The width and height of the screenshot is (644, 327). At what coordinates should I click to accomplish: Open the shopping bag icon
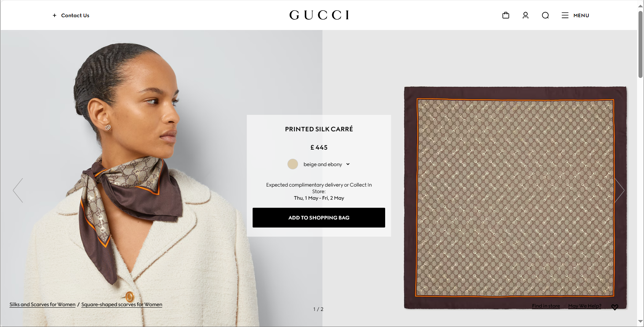tap(506, 15)
